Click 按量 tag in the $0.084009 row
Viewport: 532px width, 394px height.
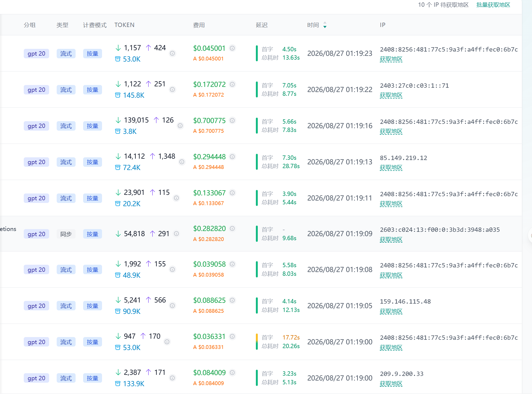(92, 378)
